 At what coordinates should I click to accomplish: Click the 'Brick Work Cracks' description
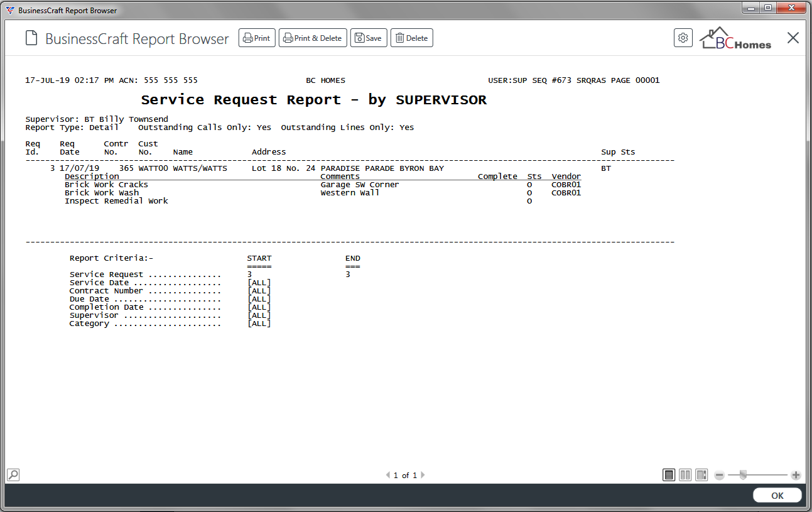pyautogui.click(x=106, y=185)
